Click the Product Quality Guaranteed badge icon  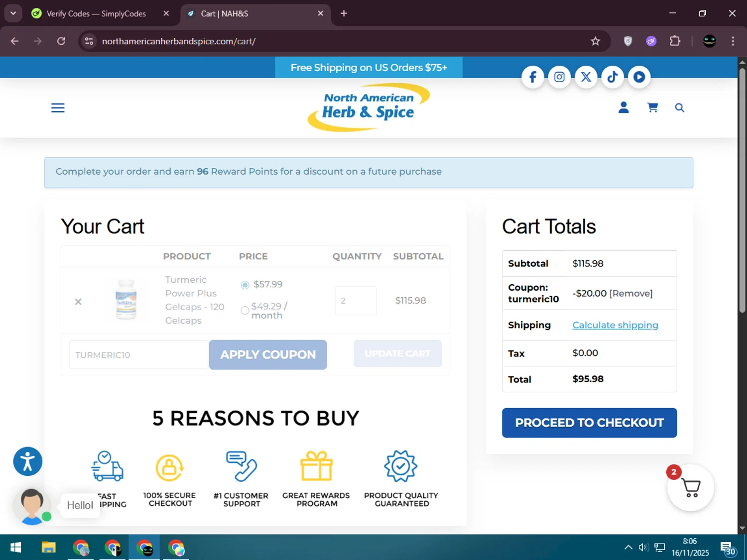click(401, 466)
